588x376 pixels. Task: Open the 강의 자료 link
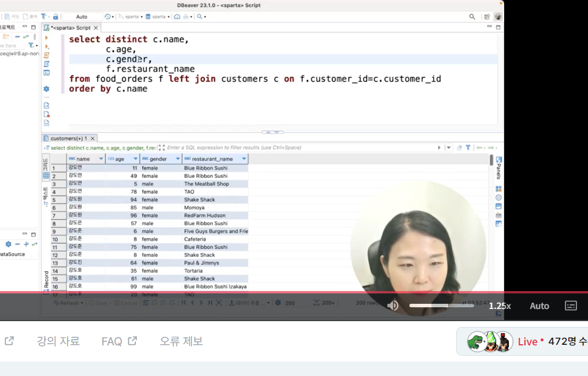point(58,341)
